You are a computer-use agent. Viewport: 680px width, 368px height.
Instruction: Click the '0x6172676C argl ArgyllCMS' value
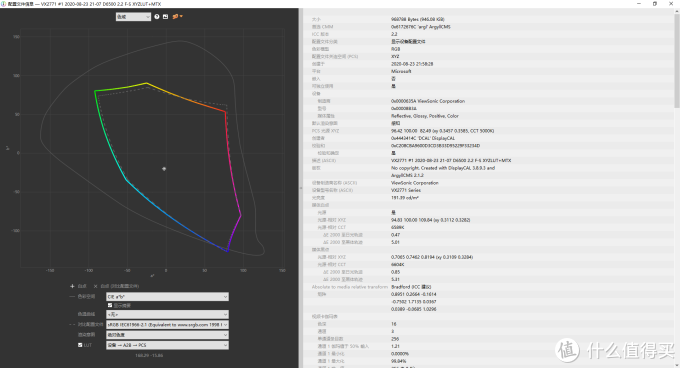pyautogui.click(x=421, y=27)
